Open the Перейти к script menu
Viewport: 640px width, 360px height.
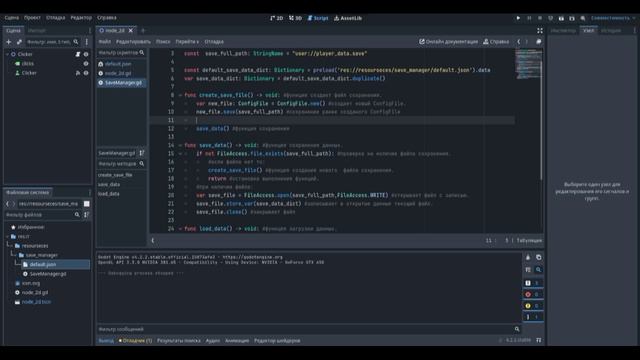click(187, 42)
